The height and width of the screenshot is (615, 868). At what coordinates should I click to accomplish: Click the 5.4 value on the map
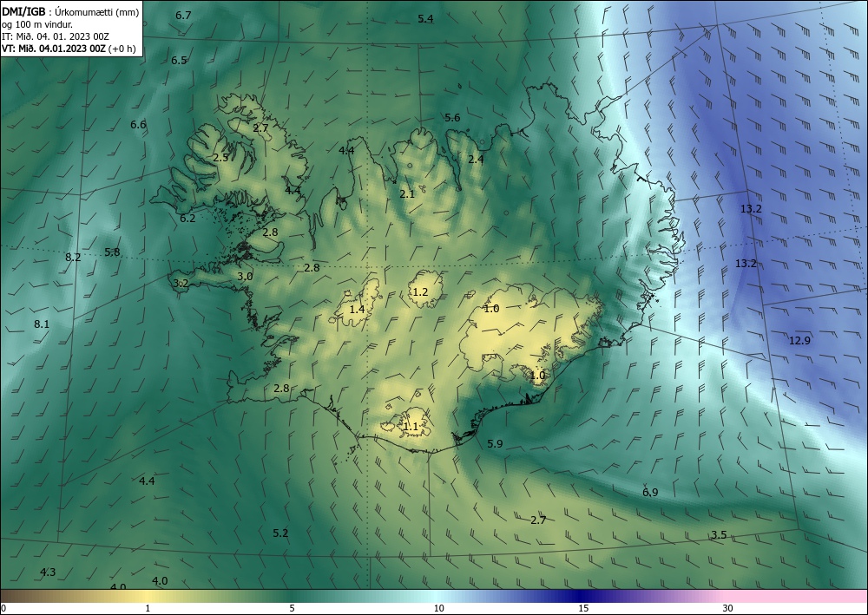click(x=425, y=19)
